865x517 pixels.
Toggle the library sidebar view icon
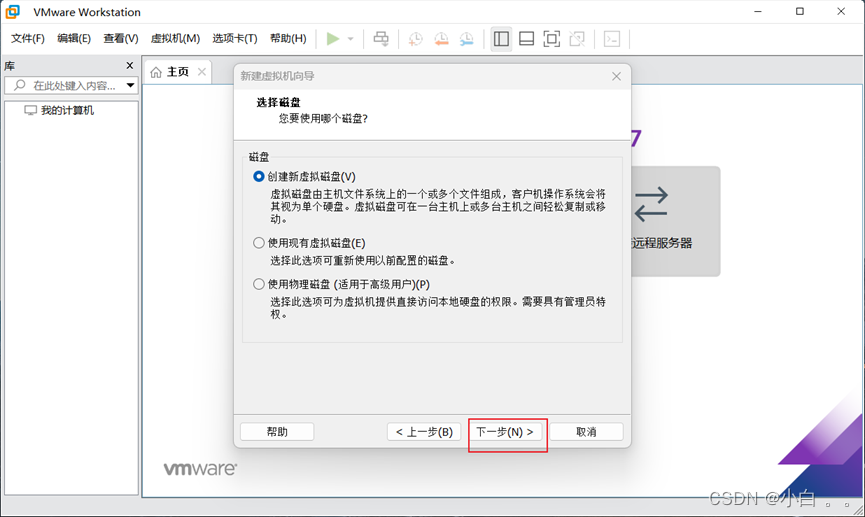click(501, 39)
